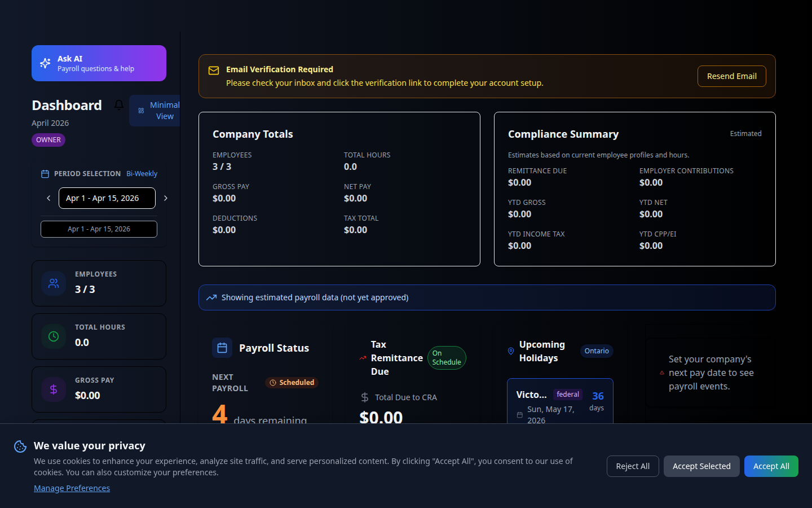Open the sidebar Total Hours card
The width and height of the screenshot is (812, 508).
coord(99,336)
